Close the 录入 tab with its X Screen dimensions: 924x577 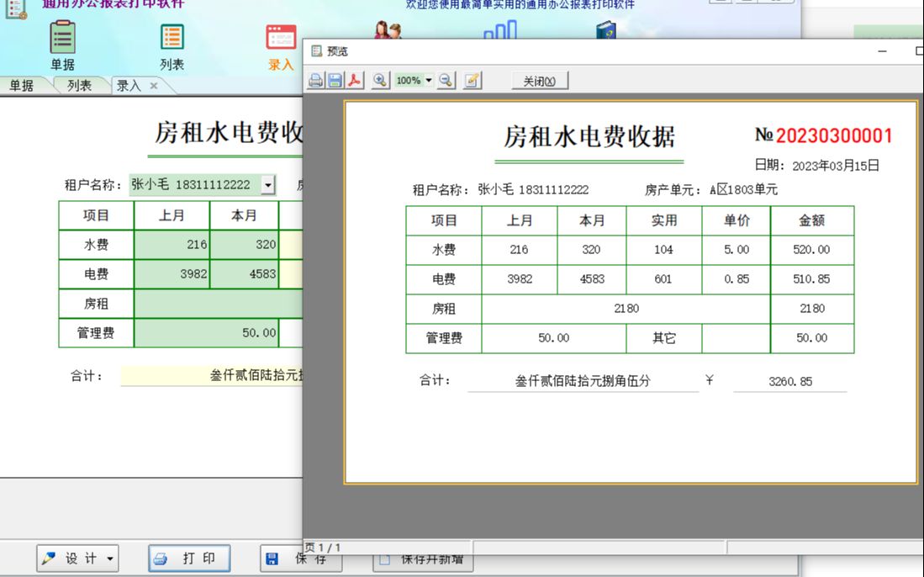point(154,85)
